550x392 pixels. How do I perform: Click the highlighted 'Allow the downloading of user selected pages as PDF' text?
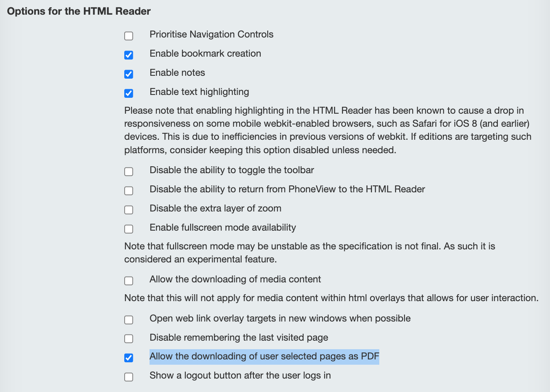pos(264,357)
